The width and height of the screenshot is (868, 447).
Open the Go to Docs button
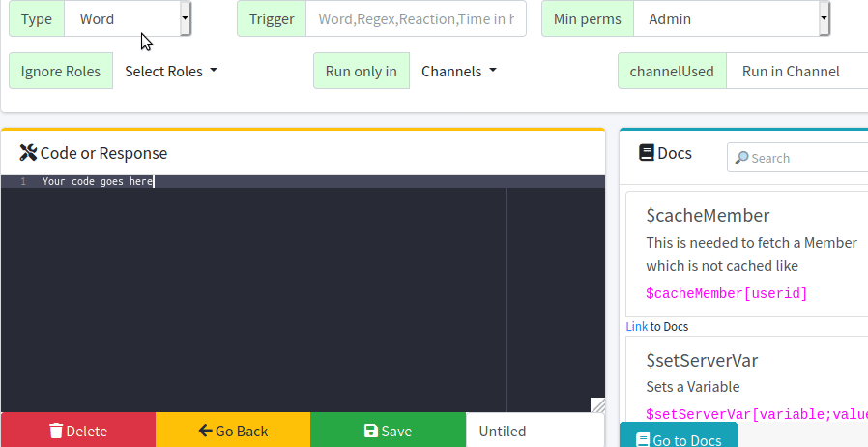tap(679, 435)
